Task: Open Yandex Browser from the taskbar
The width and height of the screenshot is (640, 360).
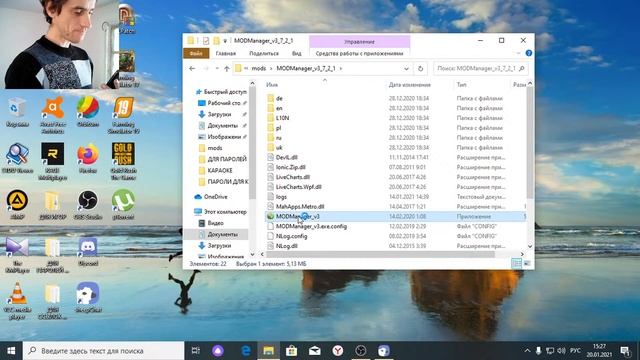Action: (338, 351)
